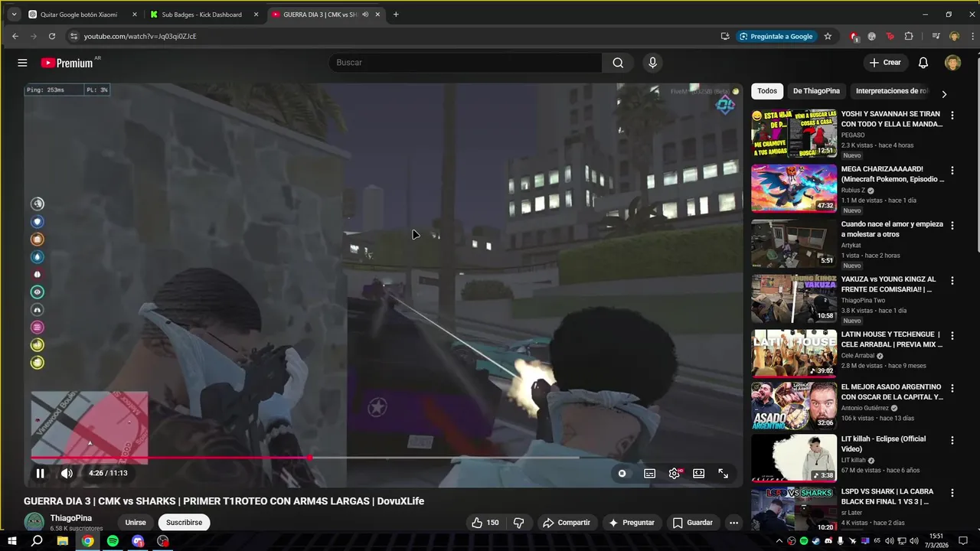Subscribe via the Suscribirse button
This screenshot has width=980, height=551.
pos(184,523)
